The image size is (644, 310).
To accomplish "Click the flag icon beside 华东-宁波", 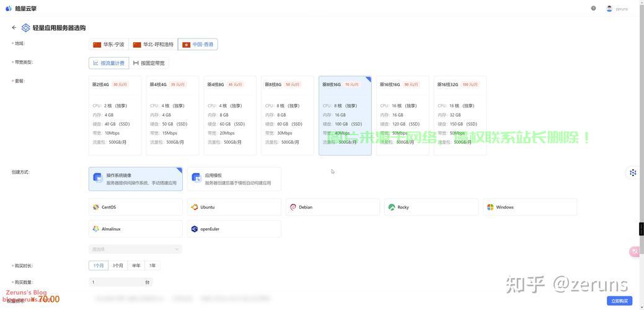I will pos(97,45).
